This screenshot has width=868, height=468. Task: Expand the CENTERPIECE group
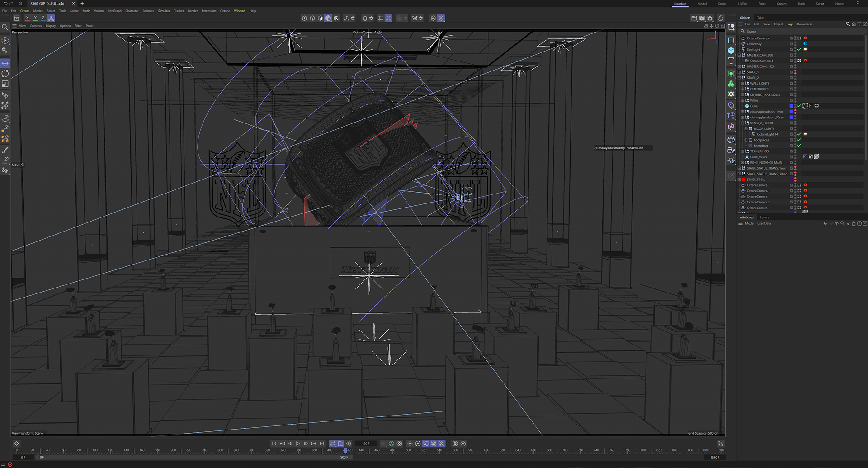[742, 89]
